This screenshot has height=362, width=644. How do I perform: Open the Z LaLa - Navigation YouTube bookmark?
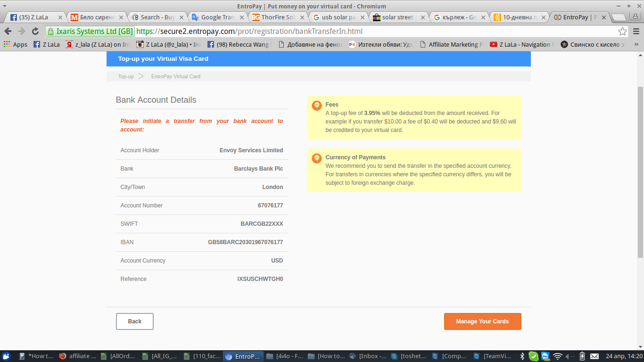522,45
